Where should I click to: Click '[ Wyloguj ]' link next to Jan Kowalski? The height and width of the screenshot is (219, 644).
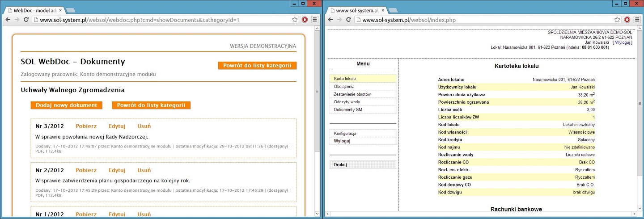tap(622, 42)
